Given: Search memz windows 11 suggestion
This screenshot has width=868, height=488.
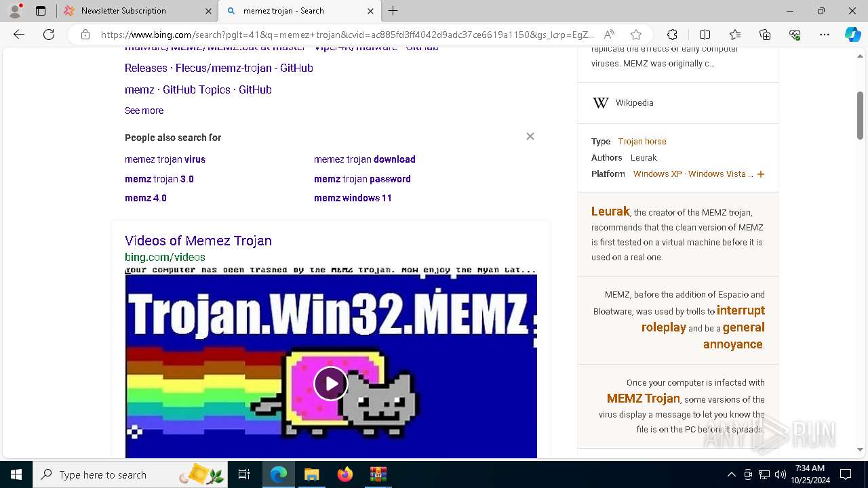Looking at the screenshot, I should click(353, 198).
